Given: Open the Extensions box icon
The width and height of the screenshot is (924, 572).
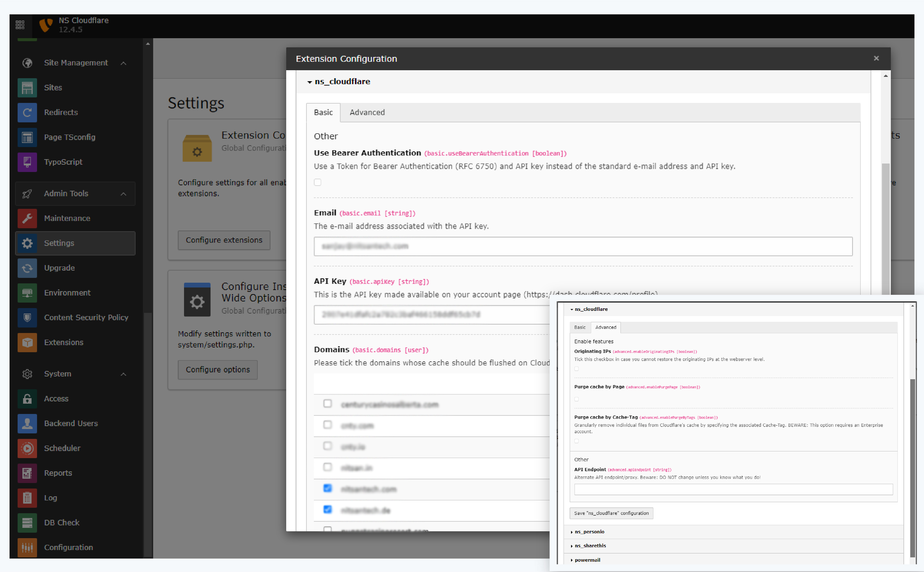Looking at the screenshot, I should click(27, 342).
